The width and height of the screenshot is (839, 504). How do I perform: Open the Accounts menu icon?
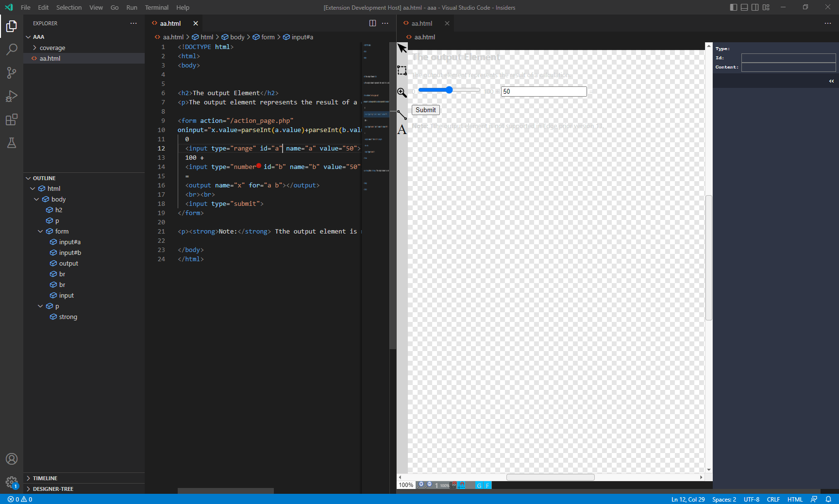[12, 459]
